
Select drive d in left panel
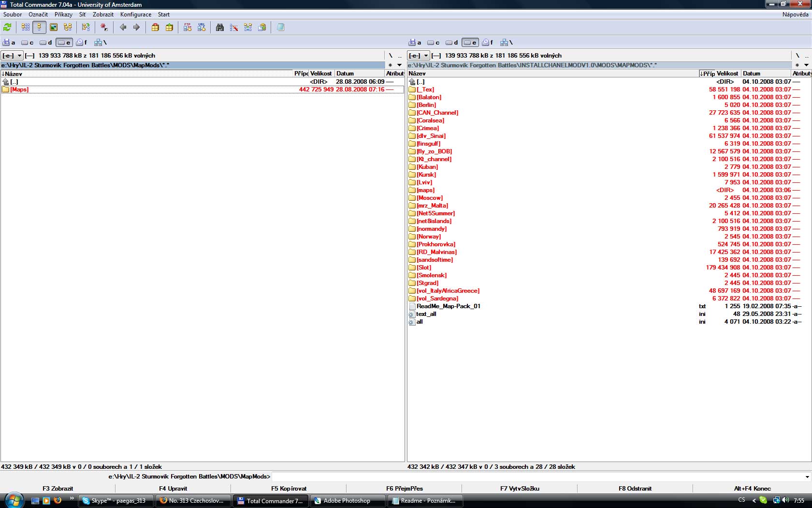pyautogui.click(x=46, y=43)
